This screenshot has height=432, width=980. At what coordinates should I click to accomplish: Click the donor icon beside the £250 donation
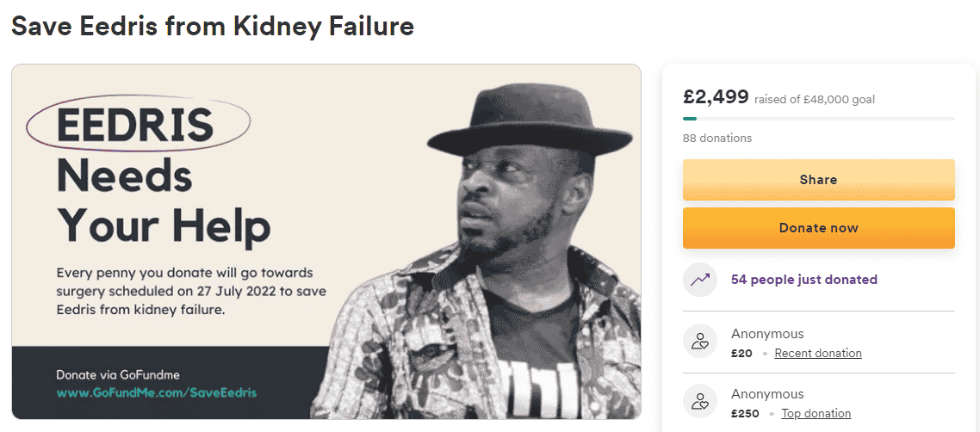coord(700,402)
